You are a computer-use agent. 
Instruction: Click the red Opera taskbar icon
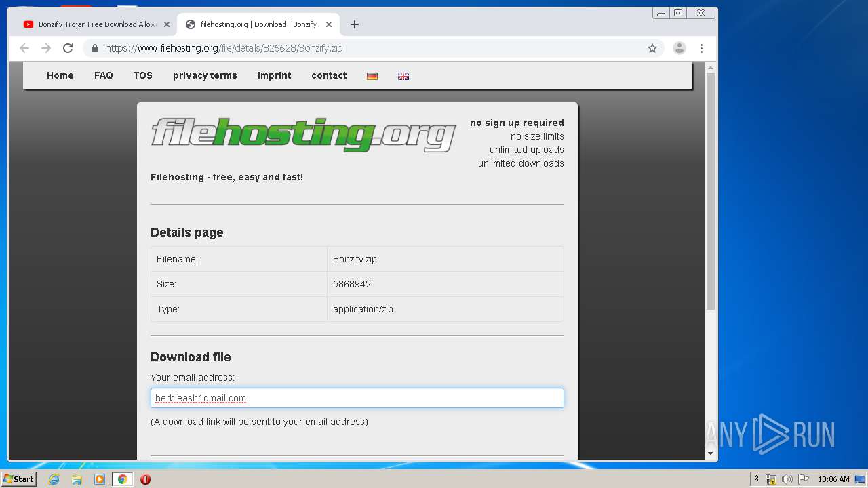pos(145,479)
